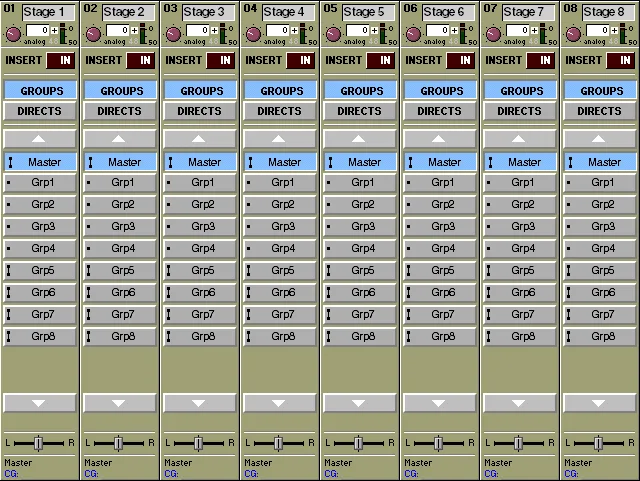Image resolution: width=640 pixels, height=481 pixels.
Task: Toggle the INSERT IN switch on channel 04
Action: 301,60
